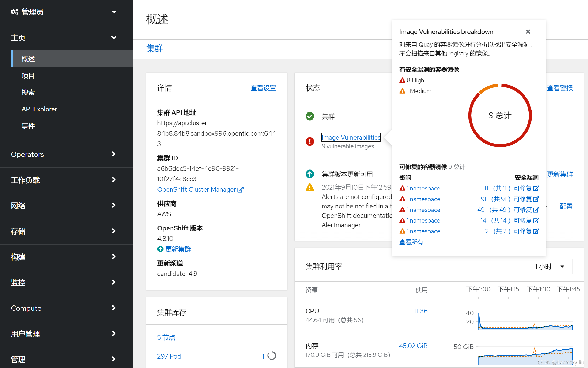This screenshot has width=588, height=368.
Task: Click the 1 Medium severity icon
Action: [402, 91]
